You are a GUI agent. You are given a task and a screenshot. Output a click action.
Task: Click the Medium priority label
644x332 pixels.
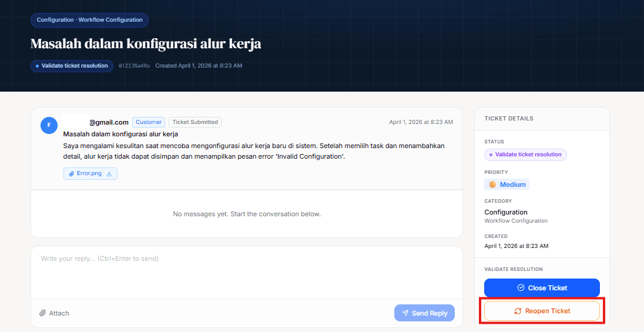512,185
